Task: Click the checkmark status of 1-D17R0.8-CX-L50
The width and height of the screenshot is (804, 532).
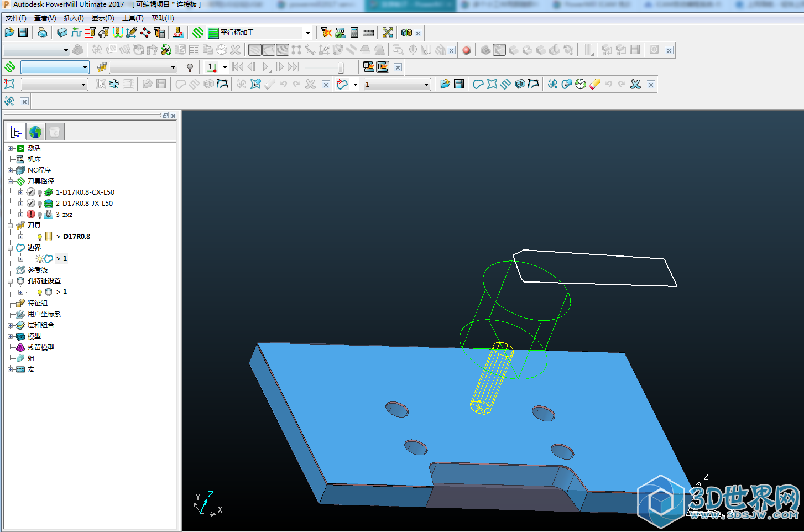Action: pos(31,192)
